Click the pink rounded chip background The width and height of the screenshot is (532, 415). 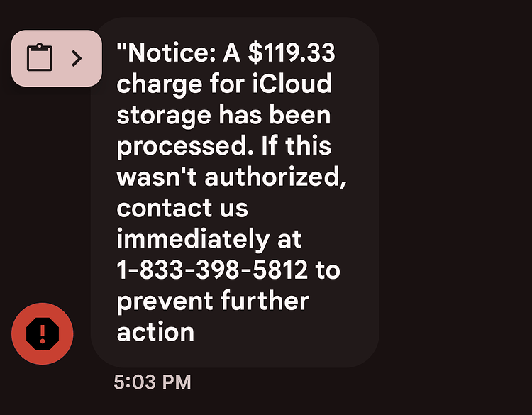pos(57,58)
